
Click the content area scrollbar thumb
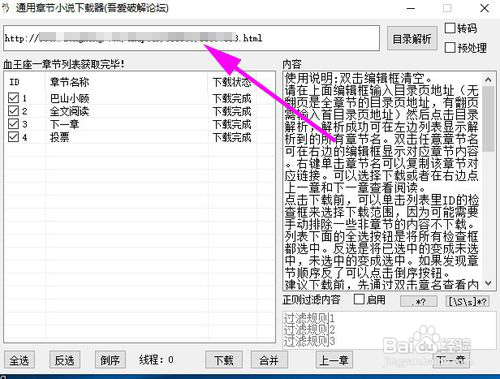point(488,119)
